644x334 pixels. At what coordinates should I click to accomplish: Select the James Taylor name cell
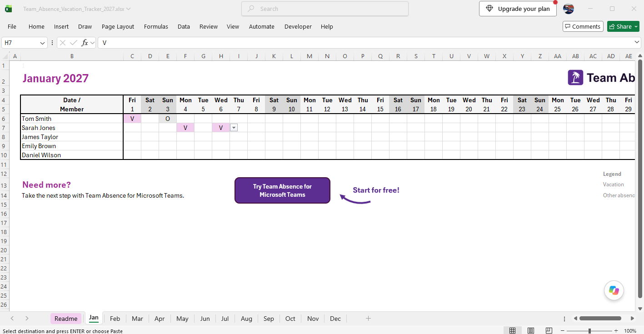[72, 137]
